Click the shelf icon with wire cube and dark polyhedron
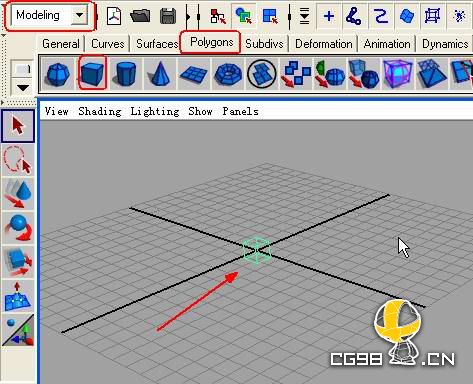Viewport: 473px width, 384px height. pyautogui.click(x=364, y=74)
